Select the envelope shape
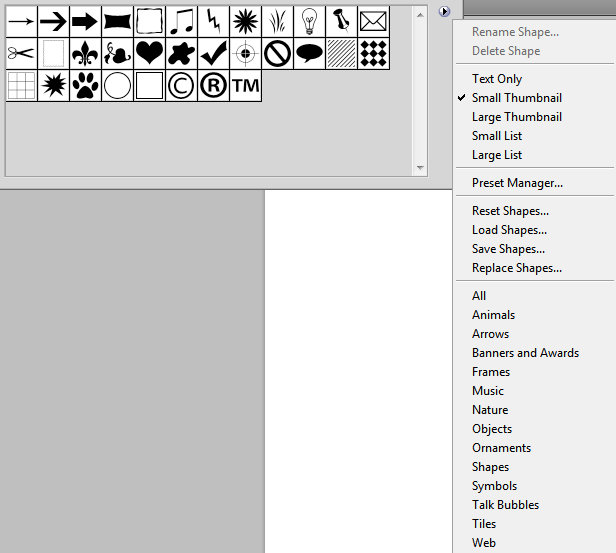Screen dimensions: 616x553 374,22
